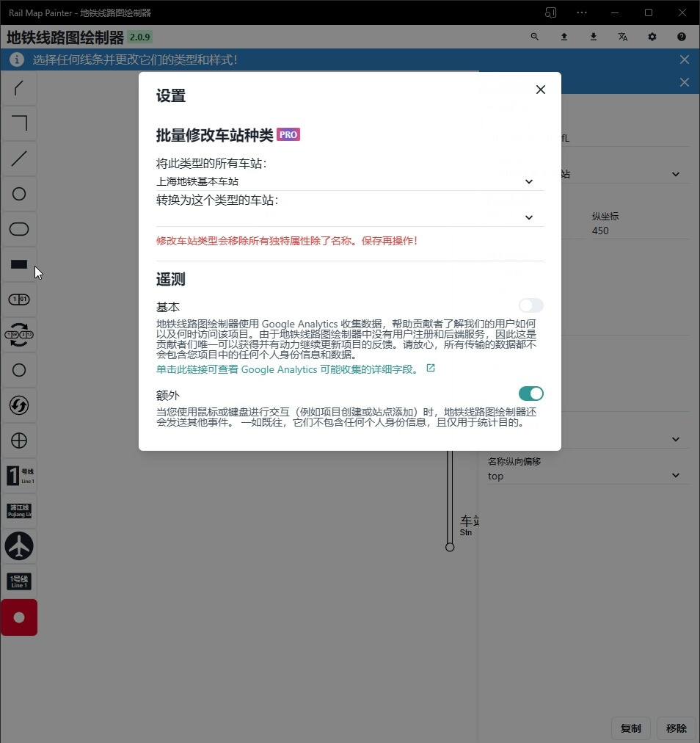Screen dimensions: 700x743
Task: Close the 设置 settings dialog
Action: click(540, 90)
